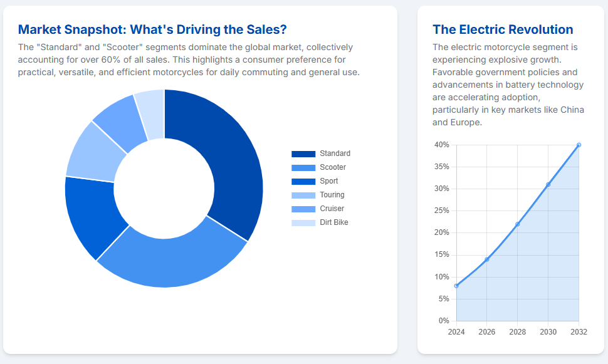This screenshot has width=608, height=364.
Task: Select the 2030 data point marker
Action: 548,184
